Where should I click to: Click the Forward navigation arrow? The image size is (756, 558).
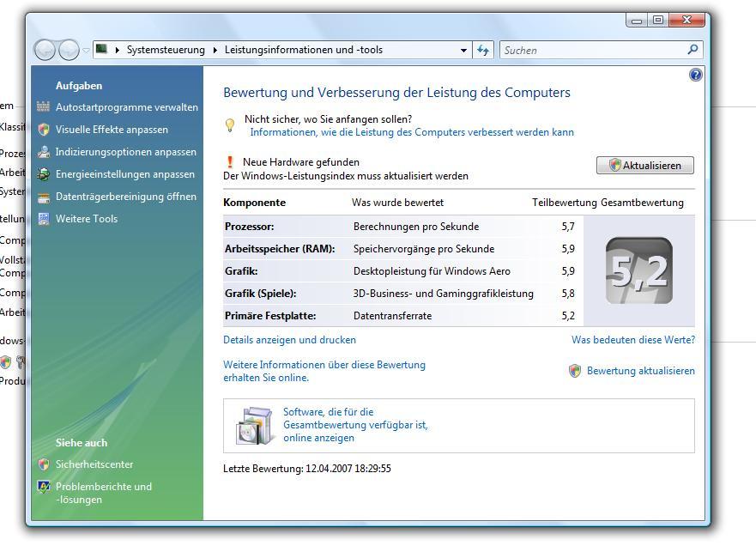pos(69,50)
